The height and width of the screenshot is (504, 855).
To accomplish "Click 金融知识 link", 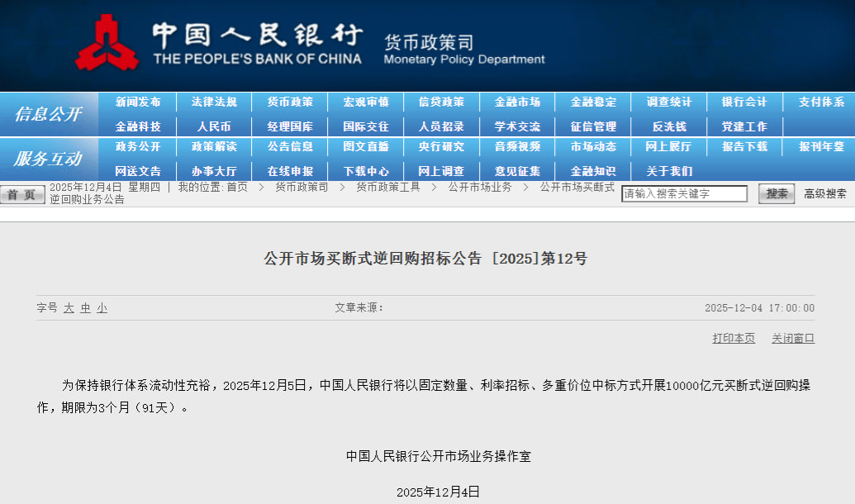I will click(x=593, y=171).
